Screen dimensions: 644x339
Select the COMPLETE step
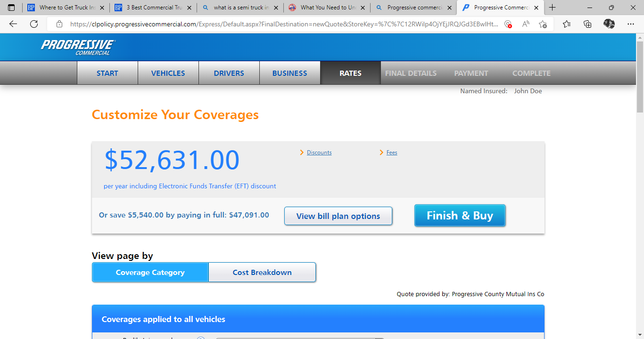tap(531, 73)
